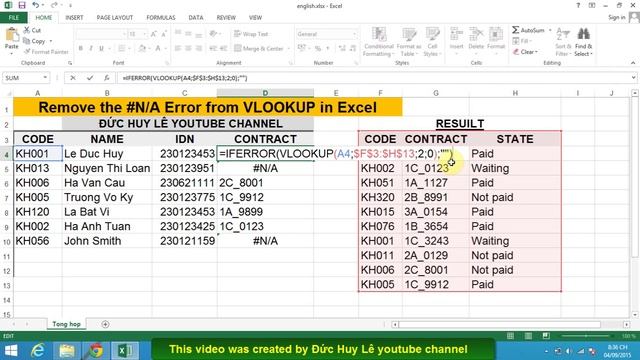Click the horizontal scrollbar right arrow

pyautogui.click(x=627, y=324)
